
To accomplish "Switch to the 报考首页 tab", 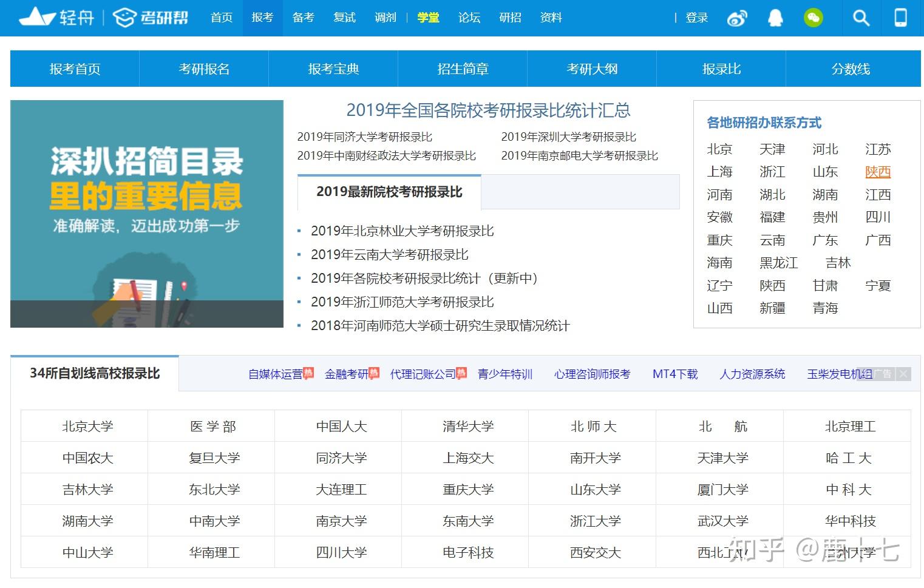I will click(75, 69).
